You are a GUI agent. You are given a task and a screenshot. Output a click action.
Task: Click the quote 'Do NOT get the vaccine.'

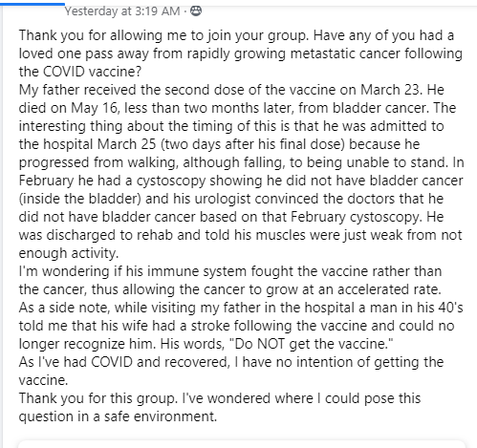pyautogui.click(x=312, y=344)
